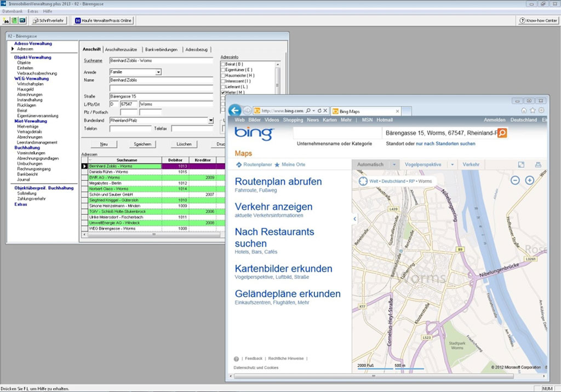561x392 pixels.
Task: Click the locate-me crosshair icon on map
Action: pyautogui.click(x=363, y=181)
